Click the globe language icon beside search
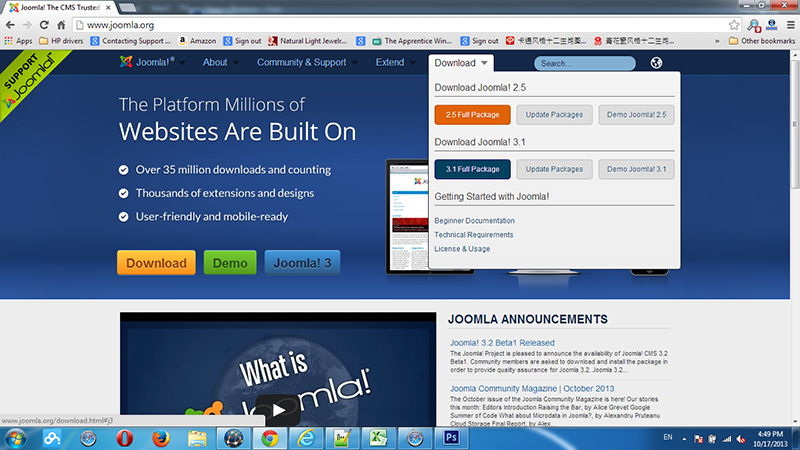800x450 pixels. click(656, 63)
